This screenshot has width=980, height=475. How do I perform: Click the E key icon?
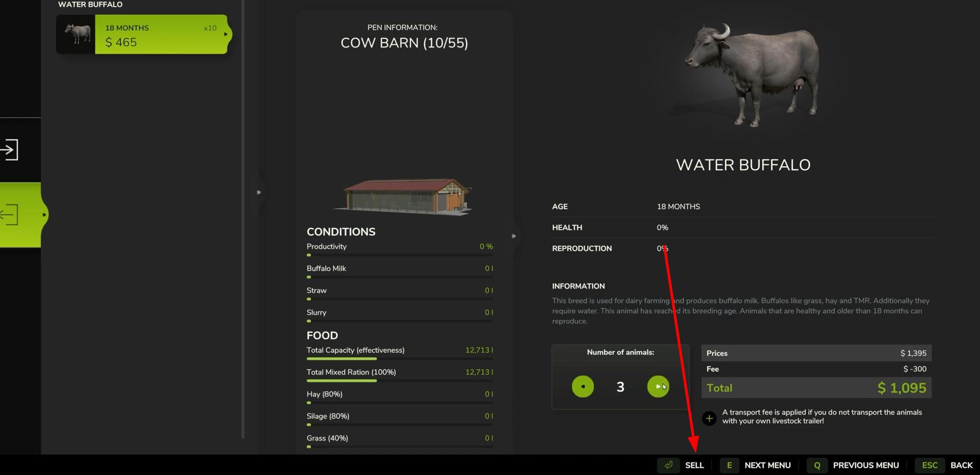pos(729,465)
